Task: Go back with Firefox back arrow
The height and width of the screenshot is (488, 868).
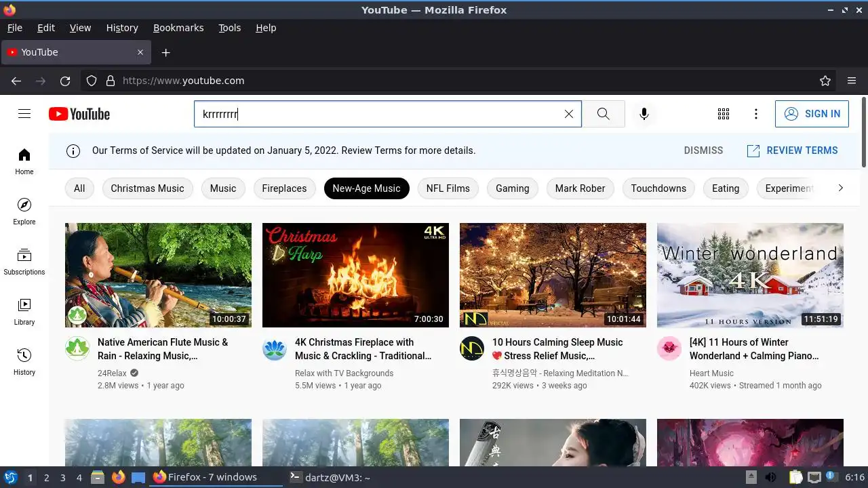Action: coord(16,81)
